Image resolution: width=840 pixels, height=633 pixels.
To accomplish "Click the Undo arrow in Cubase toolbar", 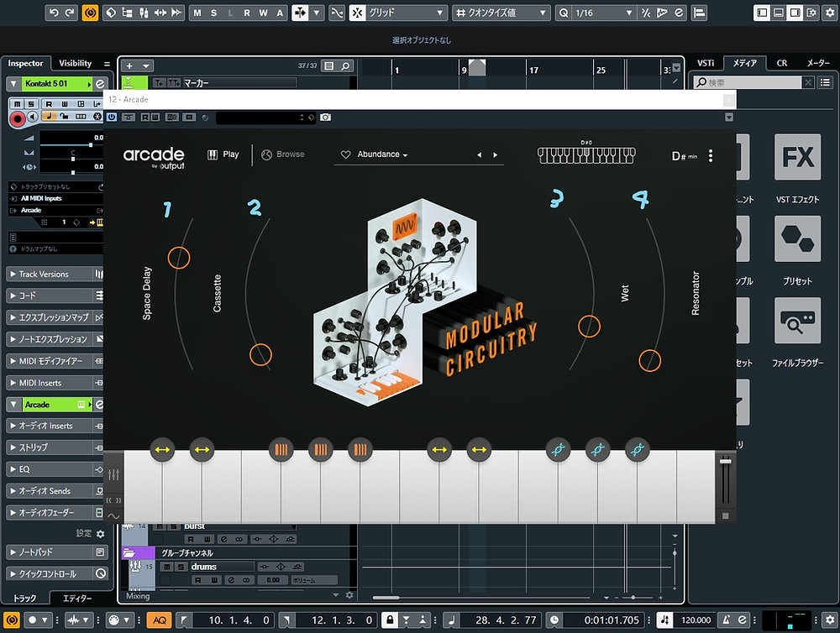I will coord(54,13).
